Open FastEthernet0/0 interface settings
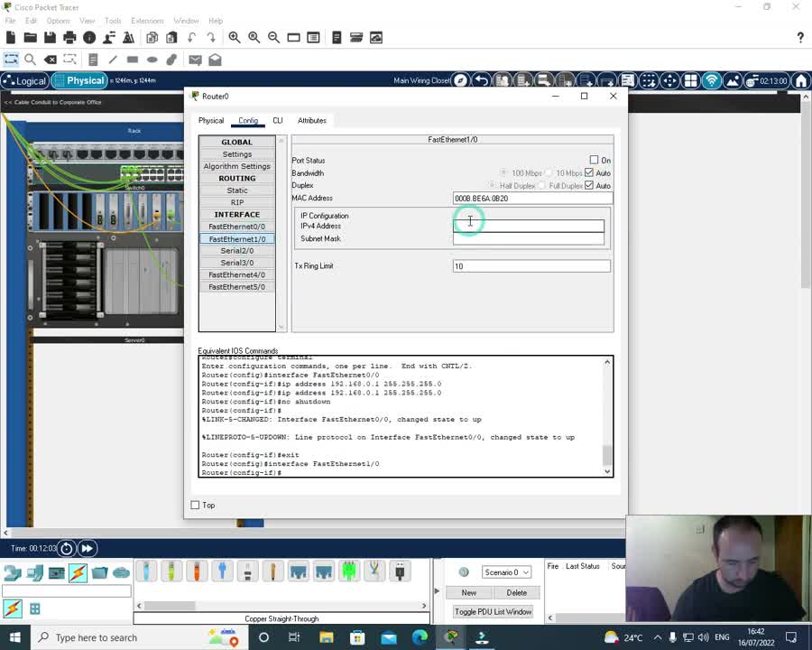The image size is (812, 650). pos(237,227)
